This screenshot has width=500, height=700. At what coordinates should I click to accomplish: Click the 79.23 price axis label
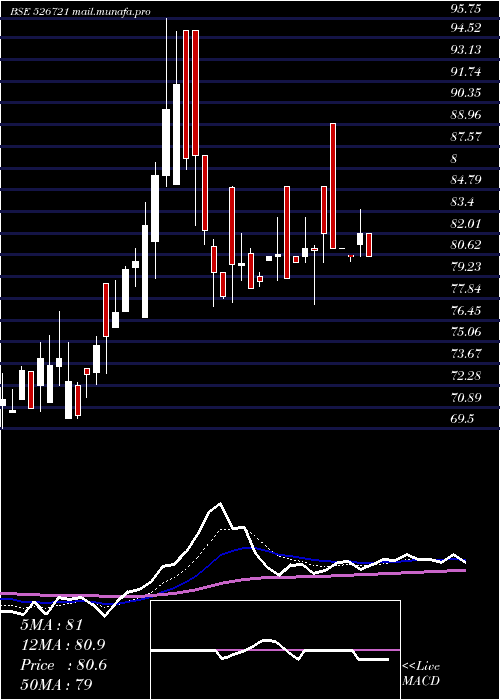[x=466, y=267]
